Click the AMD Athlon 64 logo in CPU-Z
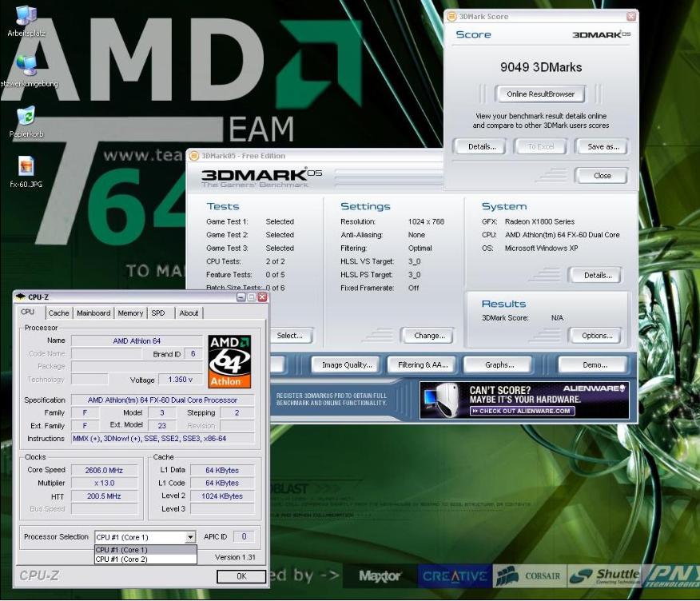Viewport: 700px width, 601px height. (229, 361)
